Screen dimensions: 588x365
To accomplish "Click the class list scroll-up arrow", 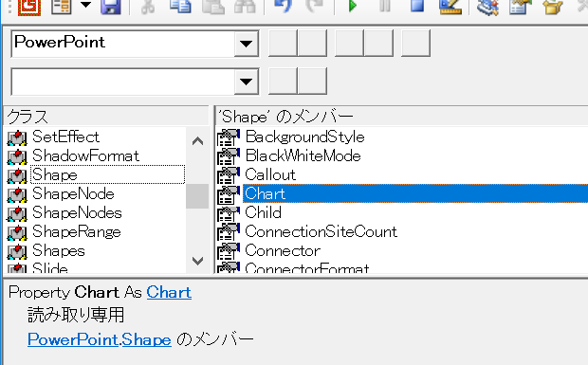I will tap(197, 141).
